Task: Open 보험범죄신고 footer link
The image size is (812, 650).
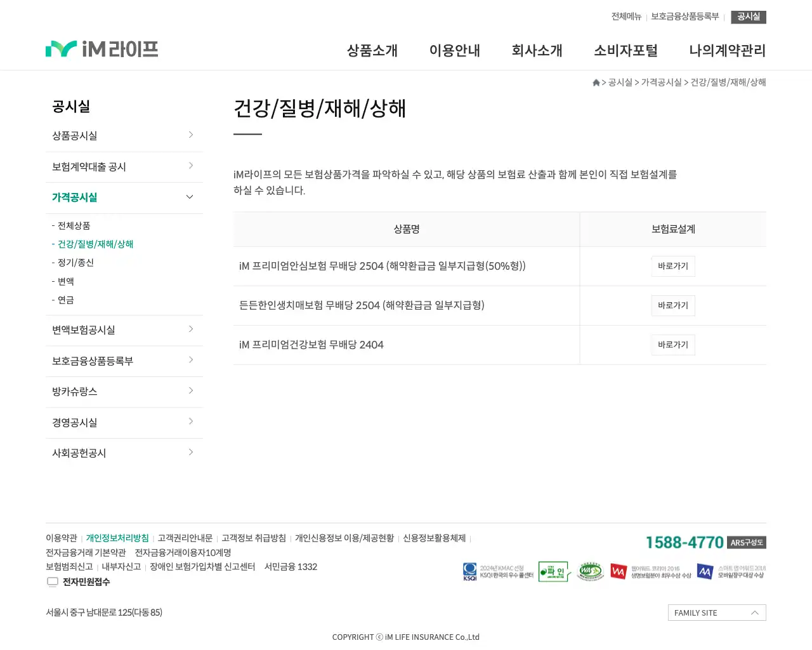Action: [69, 567]
